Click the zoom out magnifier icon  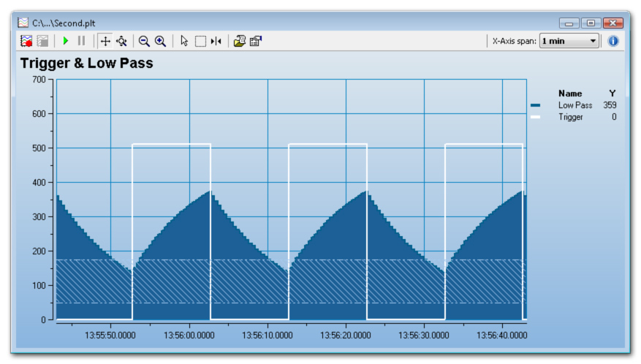point(144,41)
